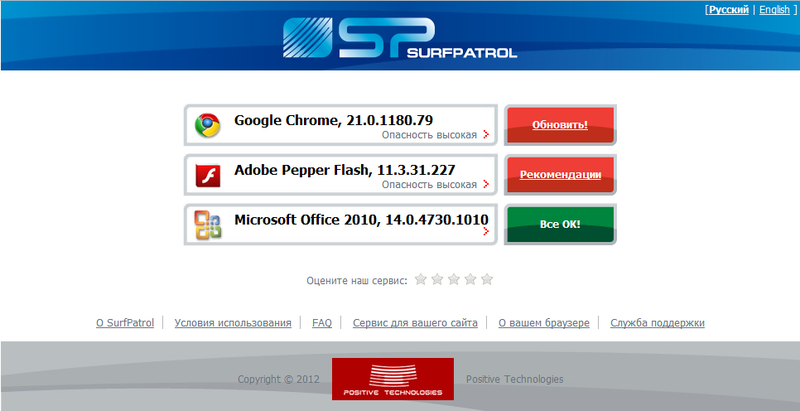Rate service with fourth star

point(470,279)
